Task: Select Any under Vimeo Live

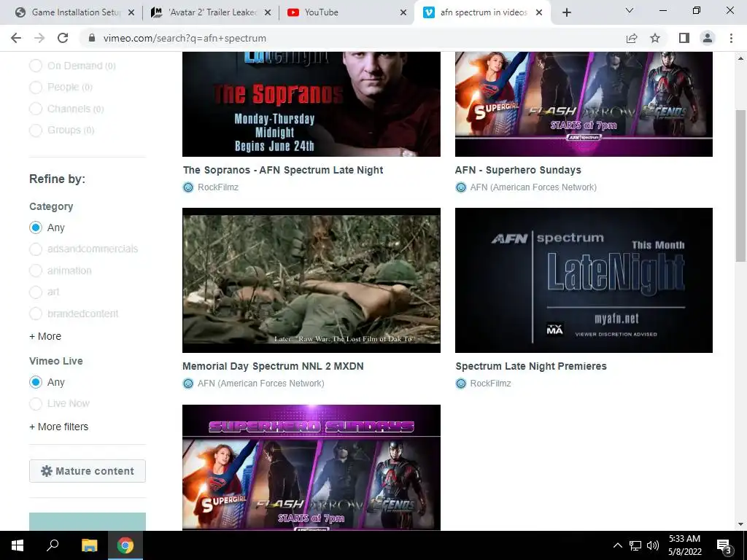Action: click(36, 382)
